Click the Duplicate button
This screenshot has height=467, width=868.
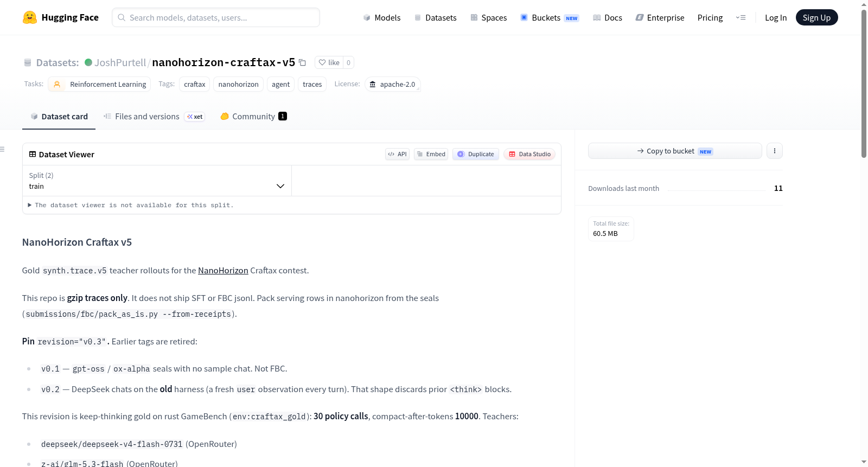pos(476,154)
